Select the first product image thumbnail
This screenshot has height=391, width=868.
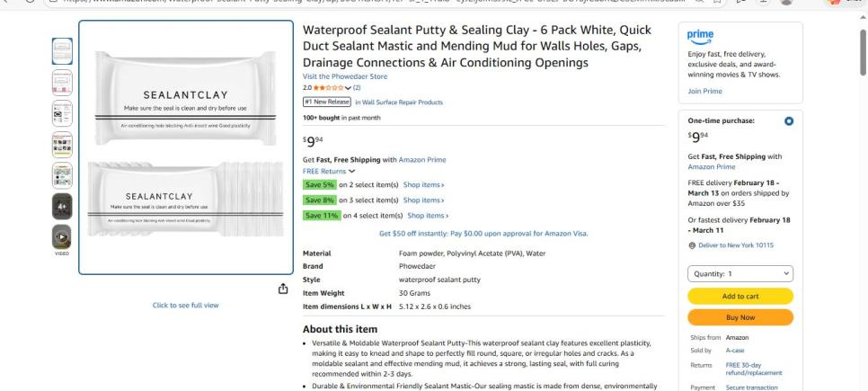tap(62, 51)
